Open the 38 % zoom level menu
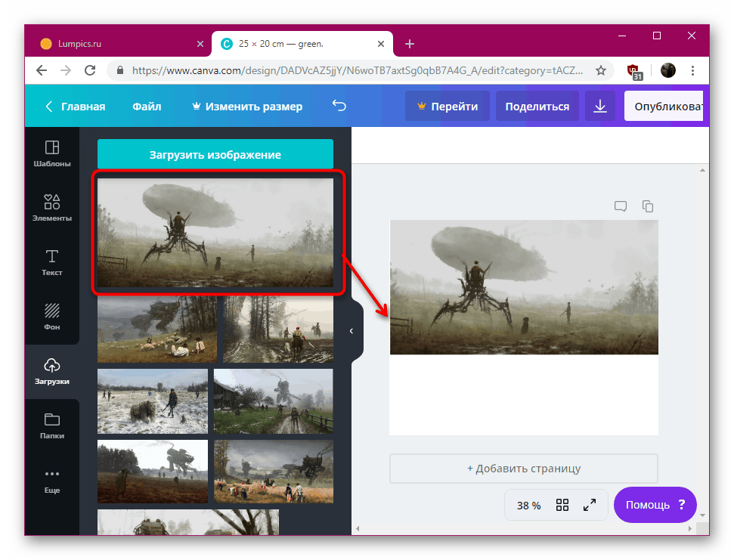The image size is (734, 560). tap(529, 506)
